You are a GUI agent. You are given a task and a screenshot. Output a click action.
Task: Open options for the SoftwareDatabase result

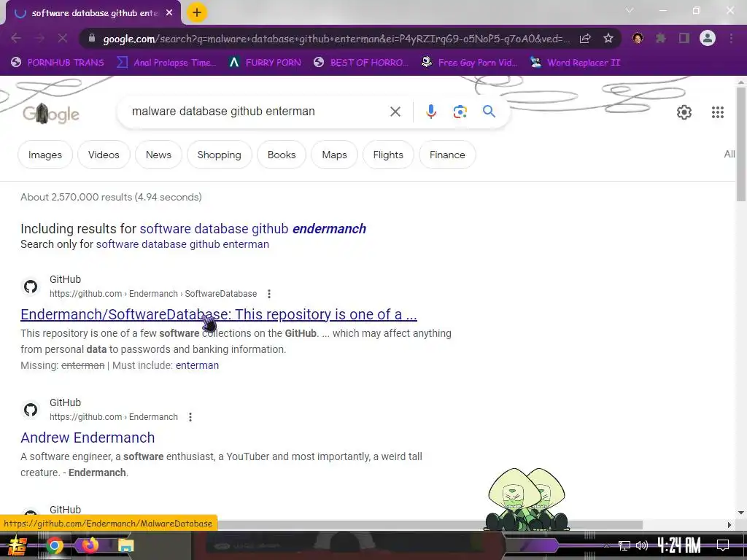[x=269, y=294]
